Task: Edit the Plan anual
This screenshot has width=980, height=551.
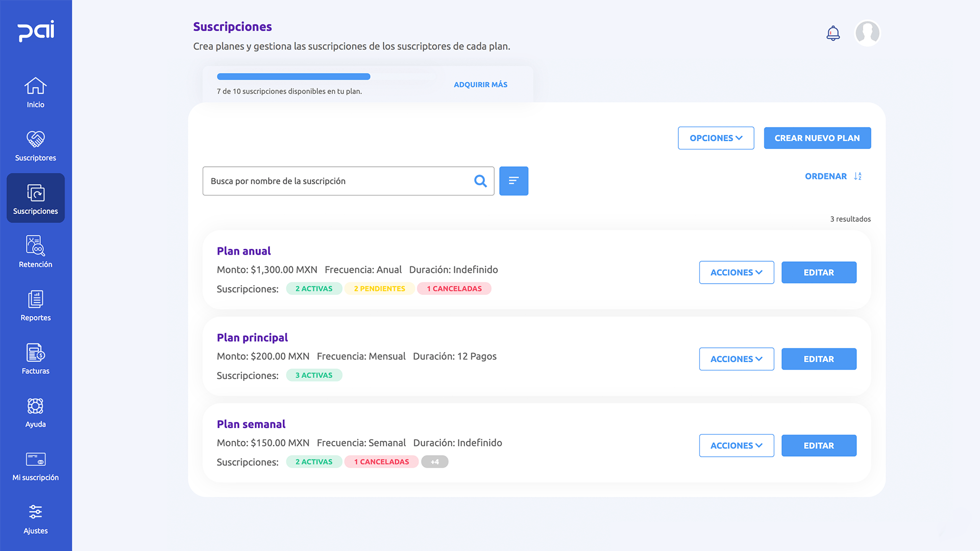Action: tap(819, 272)
